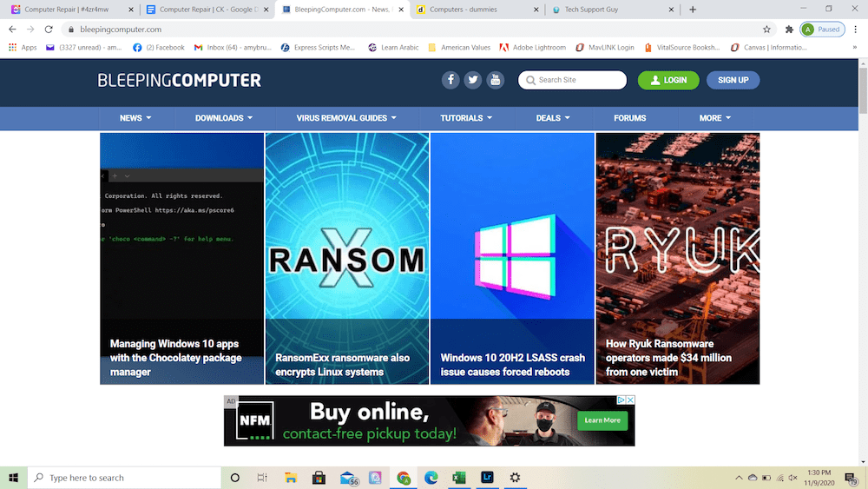
Task: Open Apps bookmark shortcut
Action: pos(23,48)
